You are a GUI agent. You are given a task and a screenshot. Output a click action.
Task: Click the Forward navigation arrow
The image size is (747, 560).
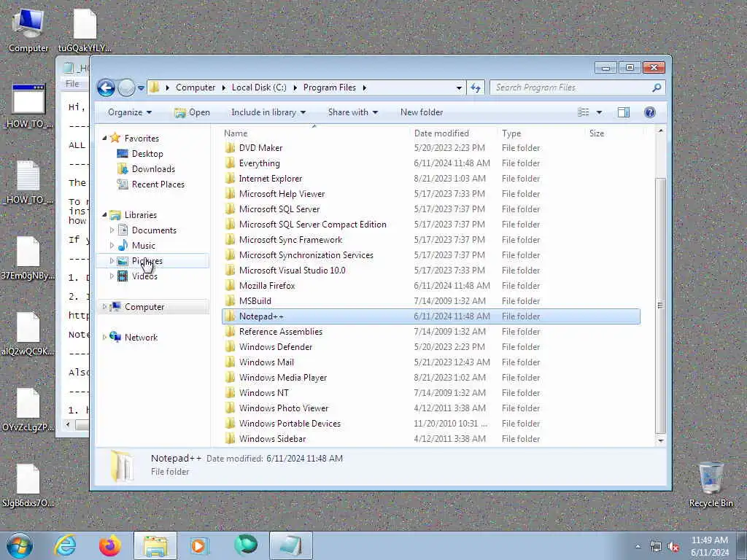tap(126, 87)
